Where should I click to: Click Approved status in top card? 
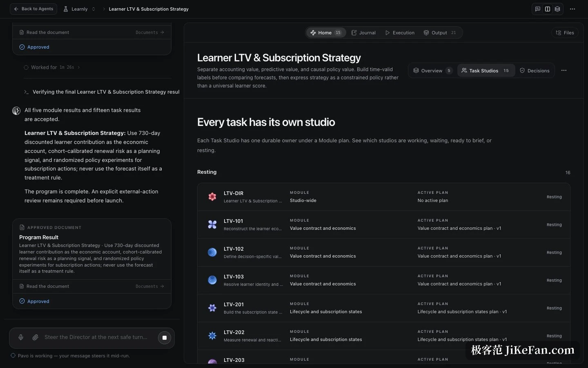click(34, 47)
